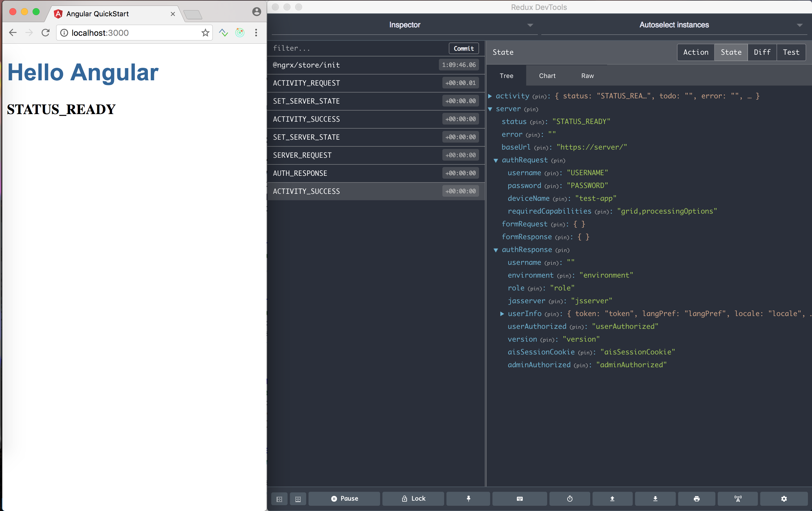Image resolution: width=812 pixels, height=511 pixels.
Task: Select the Tree tab
Action: point(506,76)
